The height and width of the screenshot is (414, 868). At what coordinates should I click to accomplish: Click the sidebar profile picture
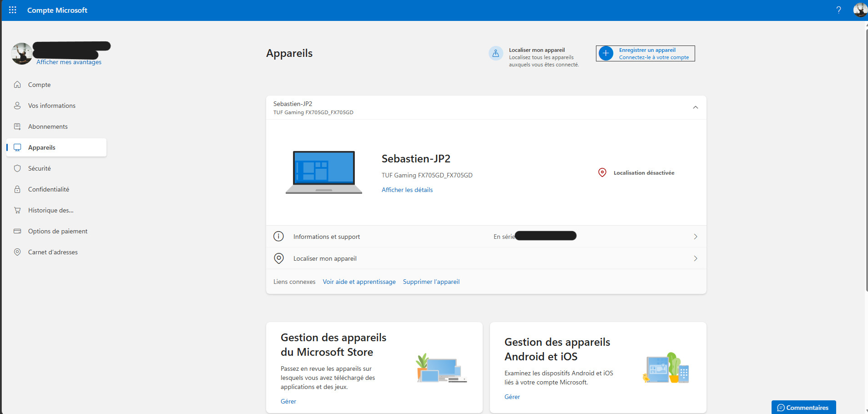(x=22, y=54)
